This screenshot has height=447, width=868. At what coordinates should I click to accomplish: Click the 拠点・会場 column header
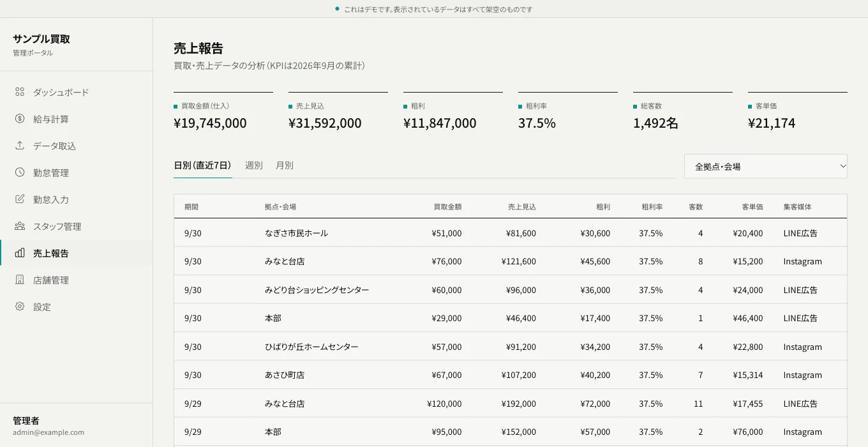(280, 207)
